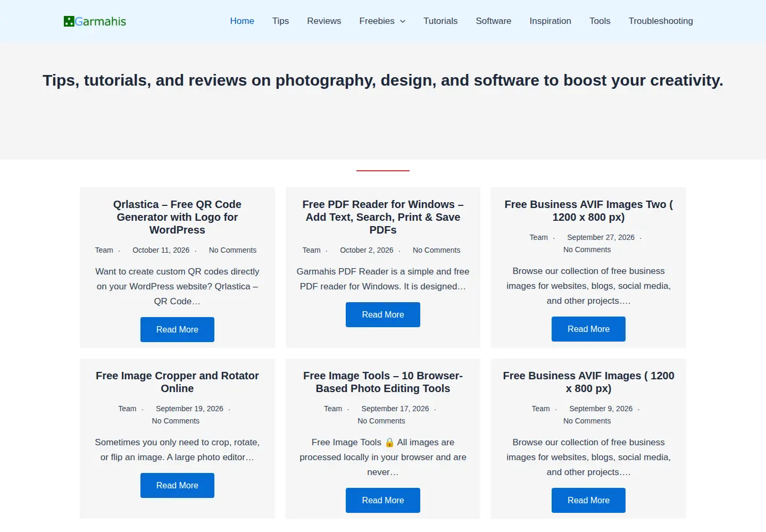
Task: Click the October 11, 2026 date
Action: click(x=161, y=250)
